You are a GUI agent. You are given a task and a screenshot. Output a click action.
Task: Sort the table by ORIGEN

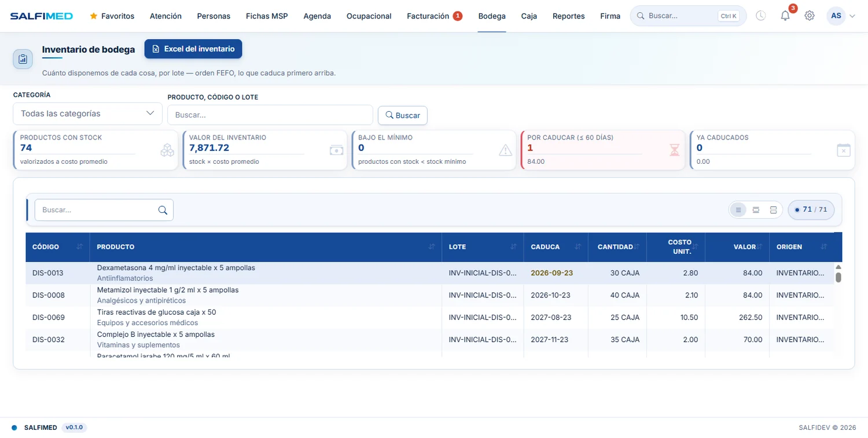click(x=824, y=247)
